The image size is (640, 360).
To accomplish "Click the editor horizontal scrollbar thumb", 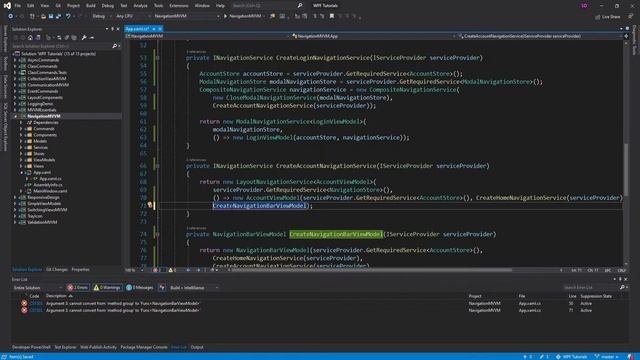I will [371, 270].
